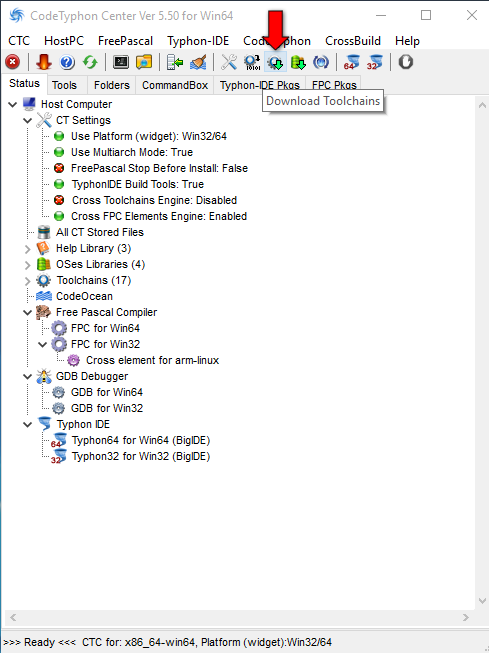The height and width of the screenshot is (653, 489).
Task: Collapse the GDB Debugger node
Action: pos(27,376)
